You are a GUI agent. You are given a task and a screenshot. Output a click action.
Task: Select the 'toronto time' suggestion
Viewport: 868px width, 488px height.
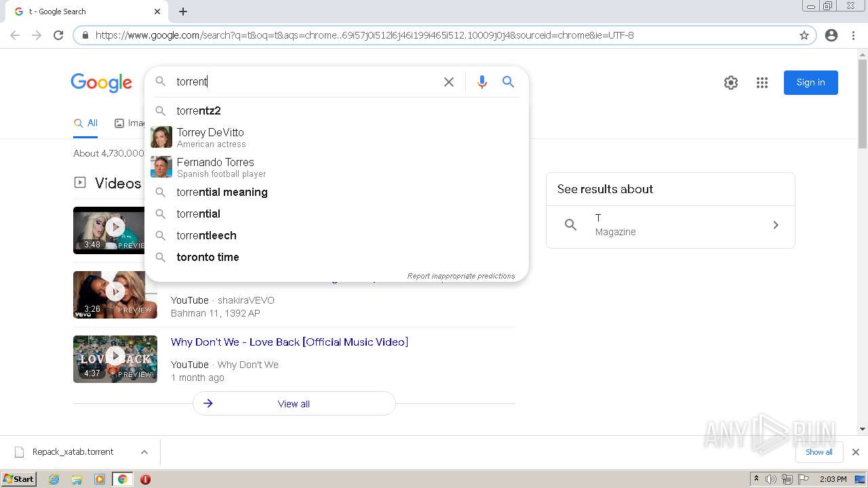(336, 257)
